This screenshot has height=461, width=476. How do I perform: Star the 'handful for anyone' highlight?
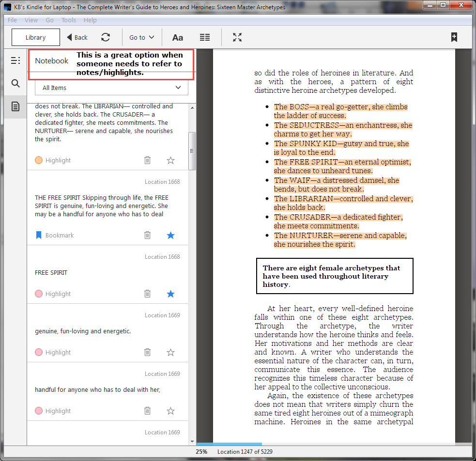tap(170, 411)
